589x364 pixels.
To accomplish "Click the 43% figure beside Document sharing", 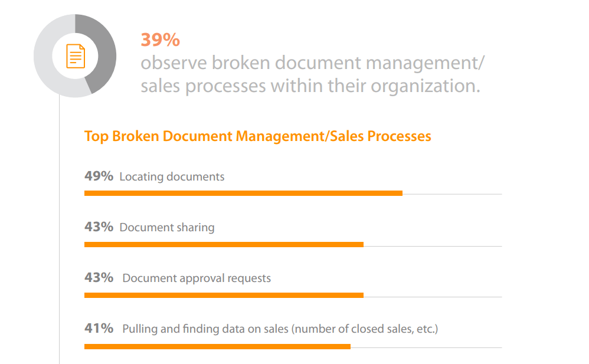I will (x=99, y=227).
